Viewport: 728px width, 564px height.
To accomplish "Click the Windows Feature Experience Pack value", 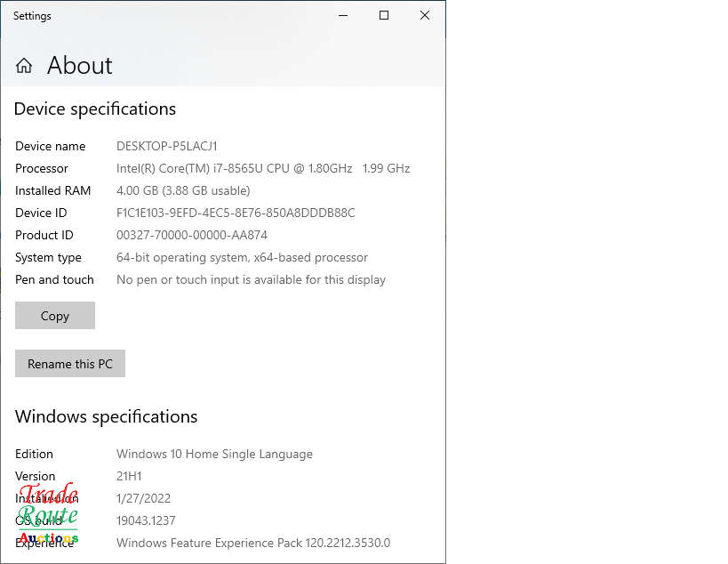I will (x=252, y=543).
